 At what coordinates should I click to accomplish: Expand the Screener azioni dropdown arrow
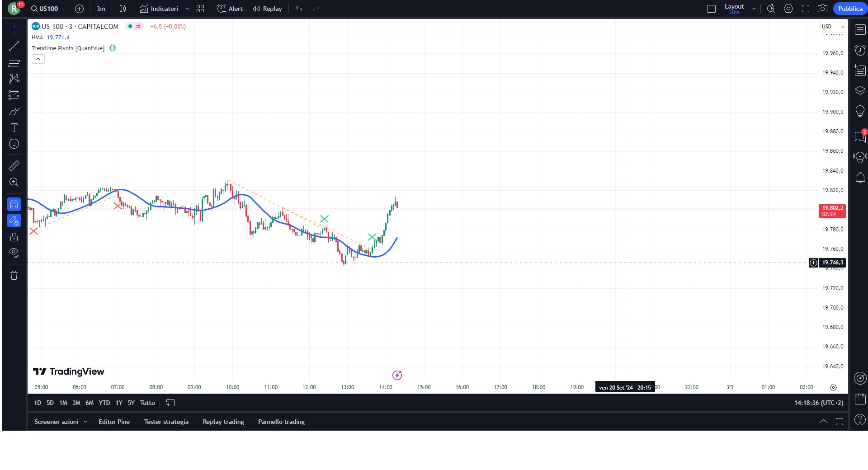85,422
